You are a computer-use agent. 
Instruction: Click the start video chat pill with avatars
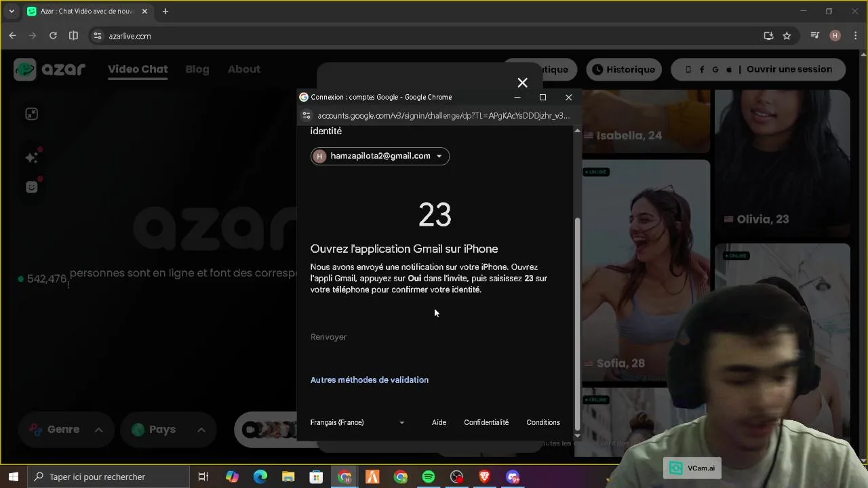(x=266, y=430)
